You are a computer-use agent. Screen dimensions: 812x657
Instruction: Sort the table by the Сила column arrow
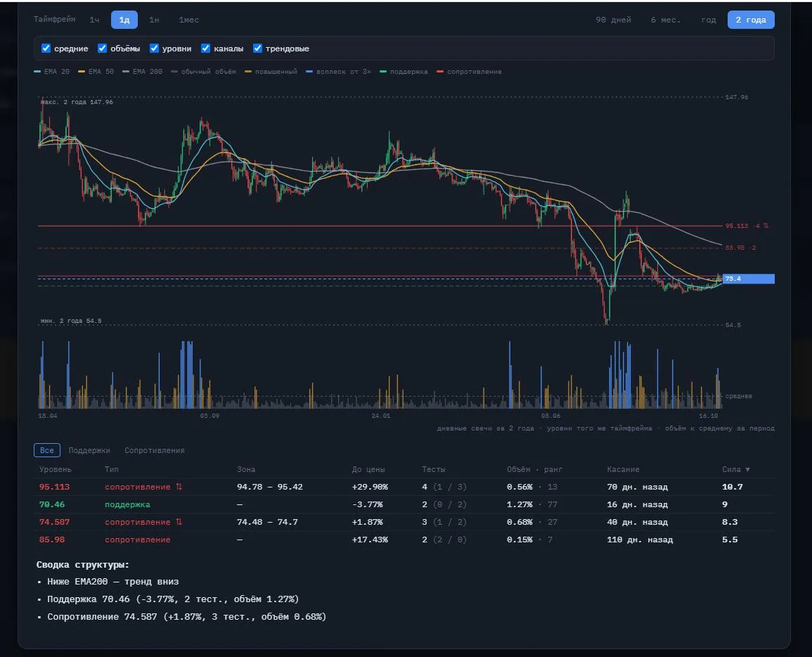click(x=747, y=469)
